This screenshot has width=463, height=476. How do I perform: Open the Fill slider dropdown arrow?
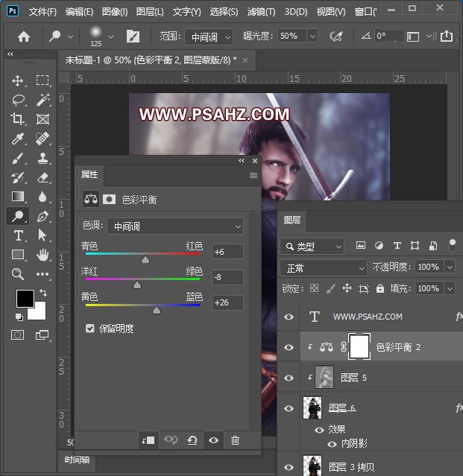[450, 288]
